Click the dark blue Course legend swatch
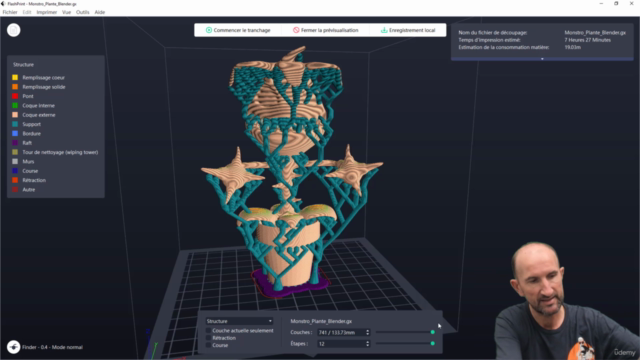 (x=15, y=171)
